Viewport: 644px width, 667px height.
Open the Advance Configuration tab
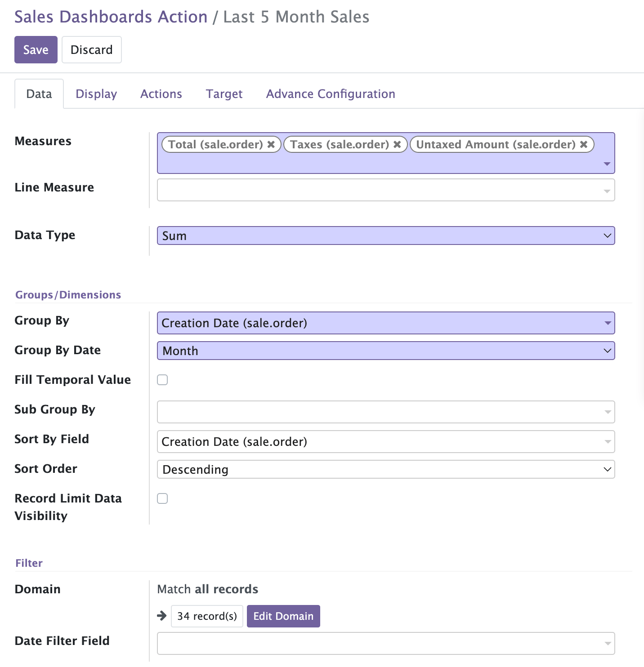pyautogui.click(x=331, y=94)
